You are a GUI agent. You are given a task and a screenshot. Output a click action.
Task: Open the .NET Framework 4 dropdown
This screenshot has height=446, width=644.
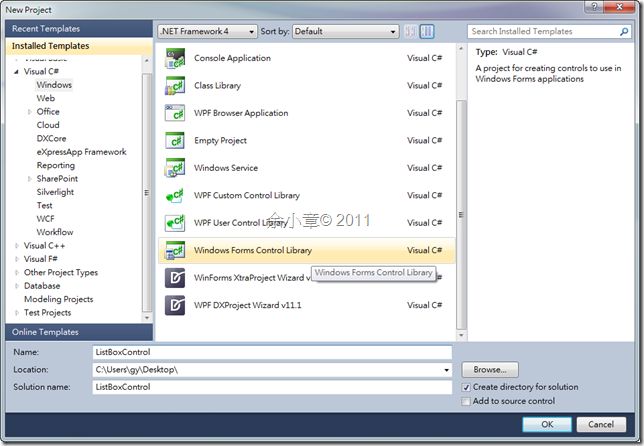[207, 31]
